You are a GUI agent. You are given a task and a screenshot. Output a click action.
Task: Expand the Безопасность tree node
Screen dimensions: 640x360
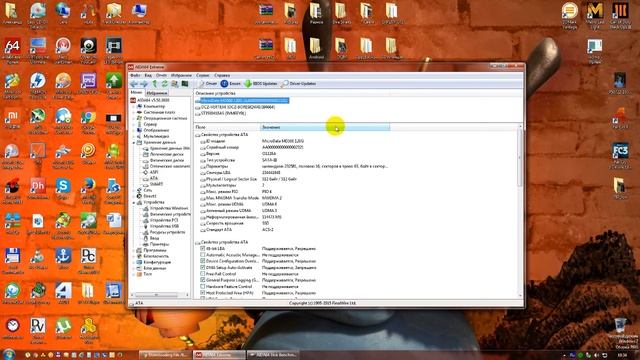(x=133, y=256)
